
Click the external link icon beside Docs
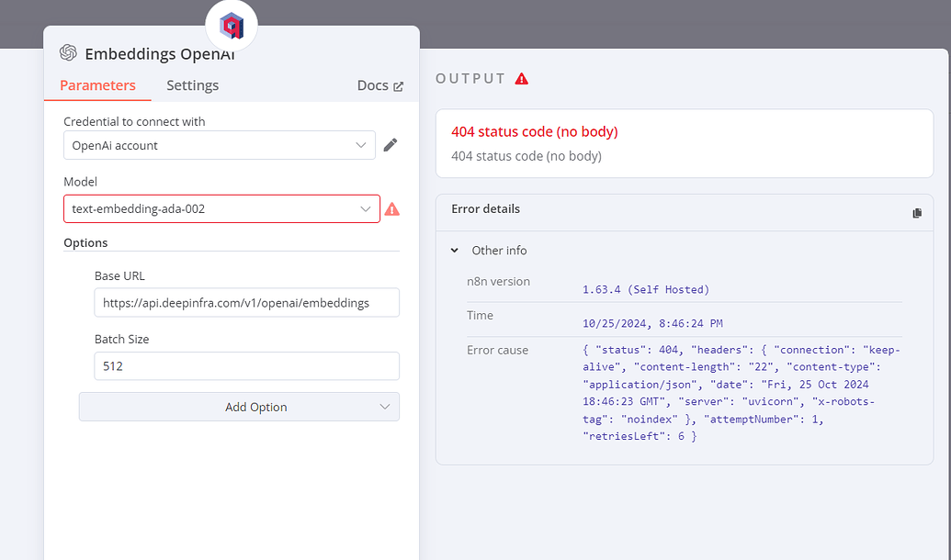point(399,84)
